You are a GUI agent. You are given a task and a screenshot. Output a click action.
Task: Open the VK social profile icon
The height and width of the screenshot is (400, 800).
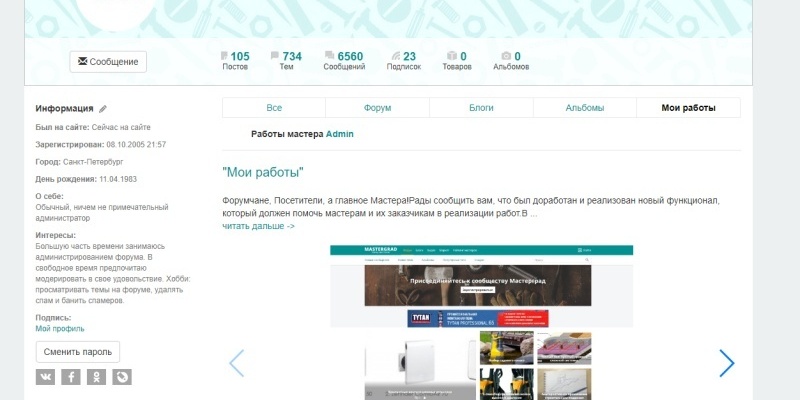[x=45, y=377]
